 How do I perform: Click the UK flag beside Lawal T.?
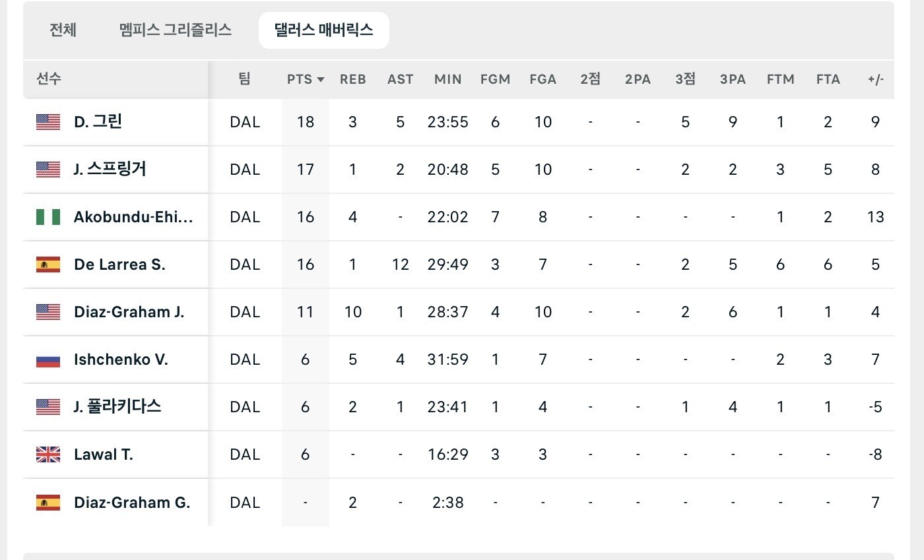[48, 454]
